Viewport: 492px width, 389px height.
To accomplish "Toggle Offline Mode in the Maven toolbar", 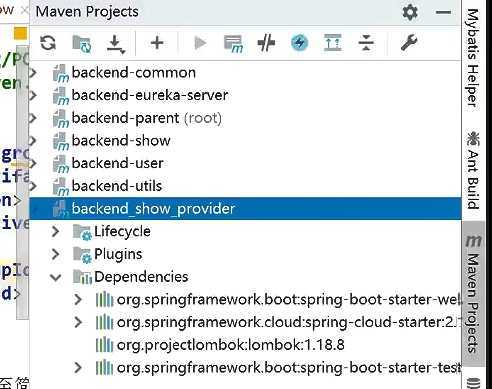I will click(266, 43).
